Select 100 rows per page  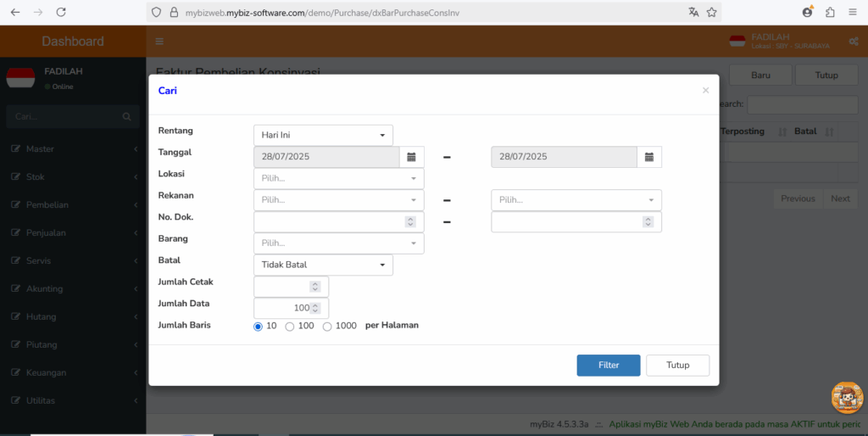point(290,327)
